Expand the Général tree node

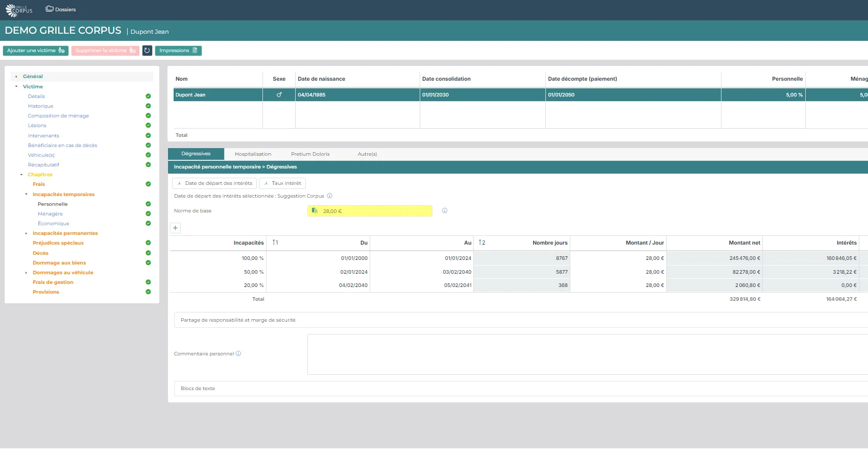(x=16, y=77)
